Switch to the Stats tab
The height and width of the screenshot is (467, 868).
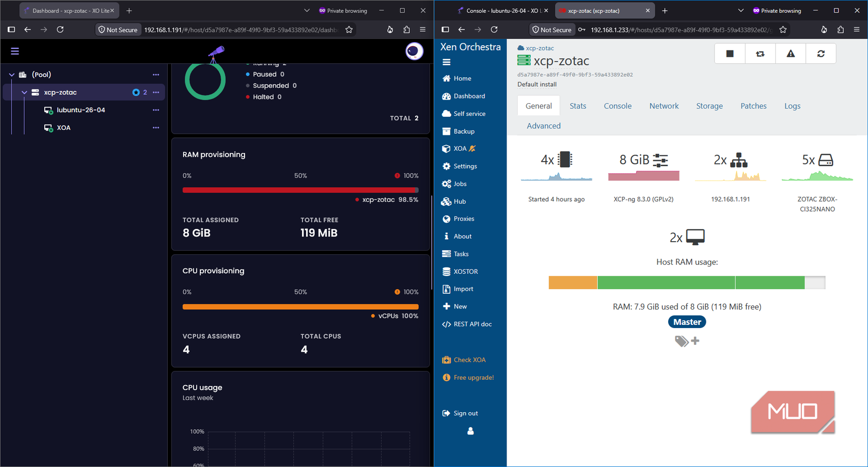(x=578, y=106)
